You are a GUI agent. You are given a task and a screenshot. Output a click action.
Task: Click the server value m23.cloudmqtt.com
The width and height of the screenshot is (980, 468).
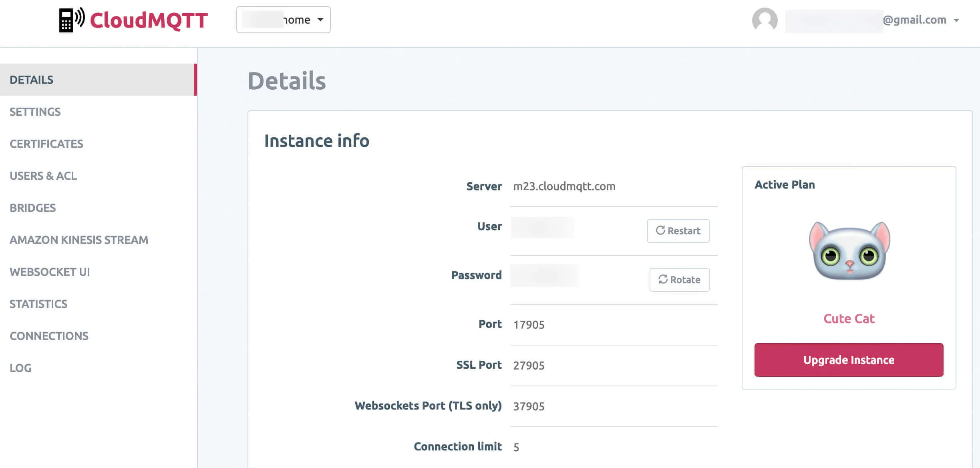pyautogui.click(x=564, y=187)
